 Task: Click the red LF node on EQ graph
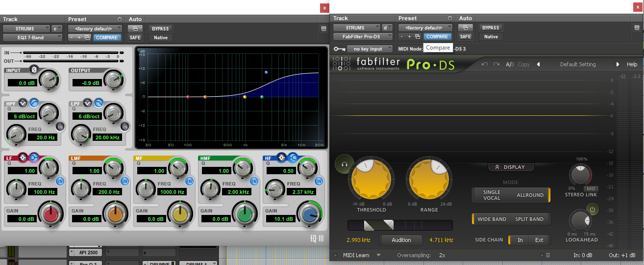coord(188,97)
